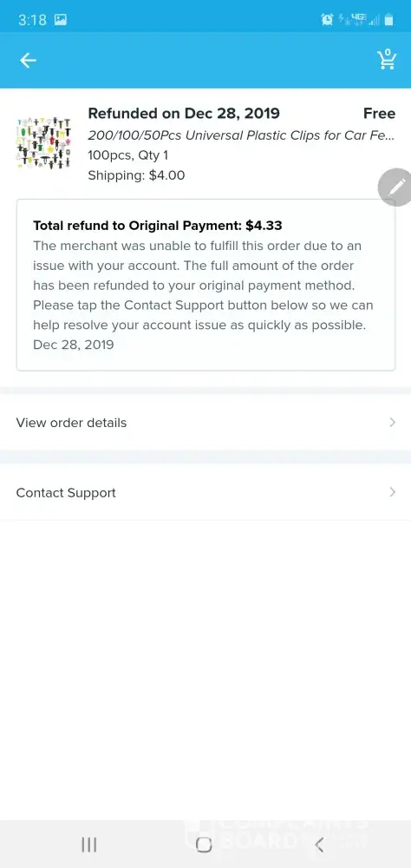Tap the image notification icon in status bar
The height and width of the screenshot is (868, 411).
61,20
